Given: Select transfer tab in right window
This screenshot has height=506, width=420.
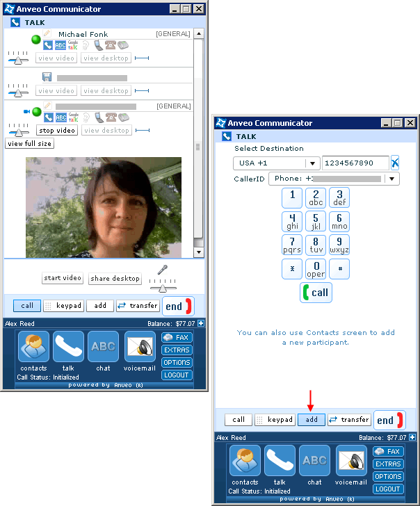Looking at the screenshot, I should [349, 420].
